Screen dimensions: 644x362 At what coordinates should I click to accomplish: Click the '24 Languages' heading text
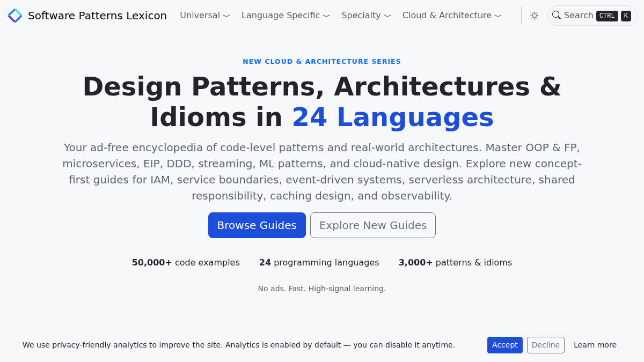click(x=393, y=117)
